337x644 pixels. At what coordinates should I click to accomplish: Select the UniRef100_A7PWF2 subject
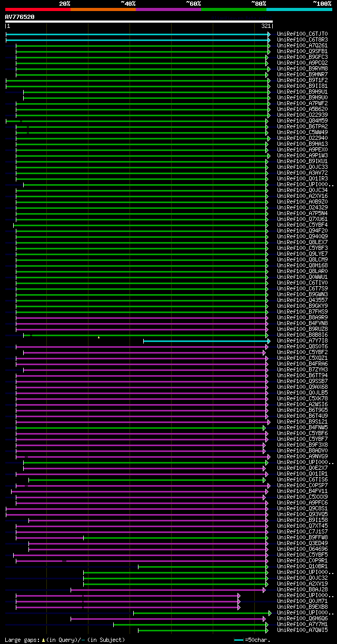pyautogui.click(x=302, y=104)
